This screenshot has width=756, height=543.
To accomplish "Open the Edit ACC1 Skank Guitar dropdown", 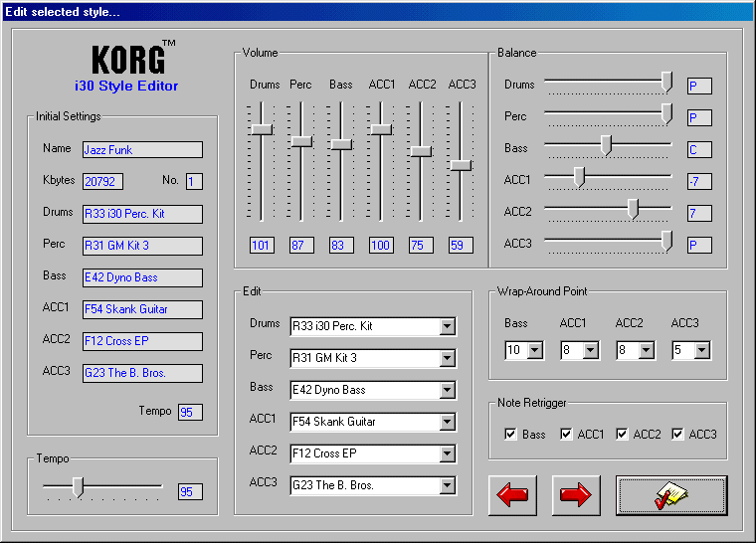I will click(x=447, y=422).
